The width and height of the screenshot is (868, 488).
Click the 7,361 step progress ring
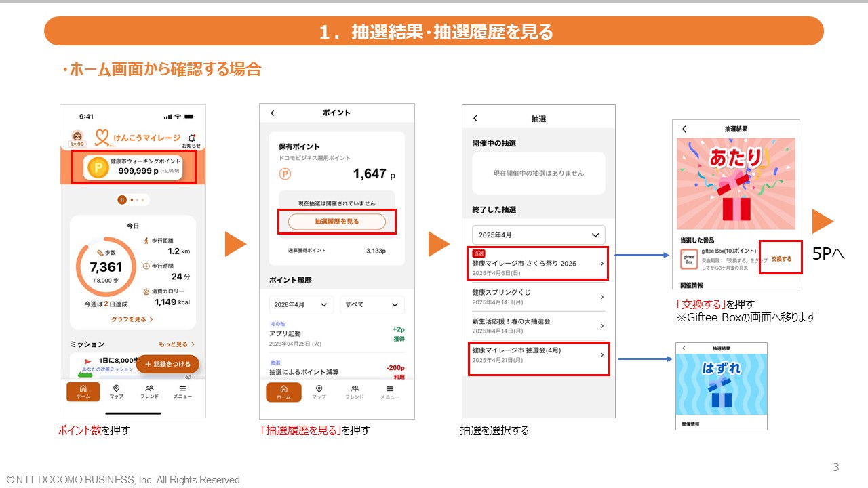point(106,268)
